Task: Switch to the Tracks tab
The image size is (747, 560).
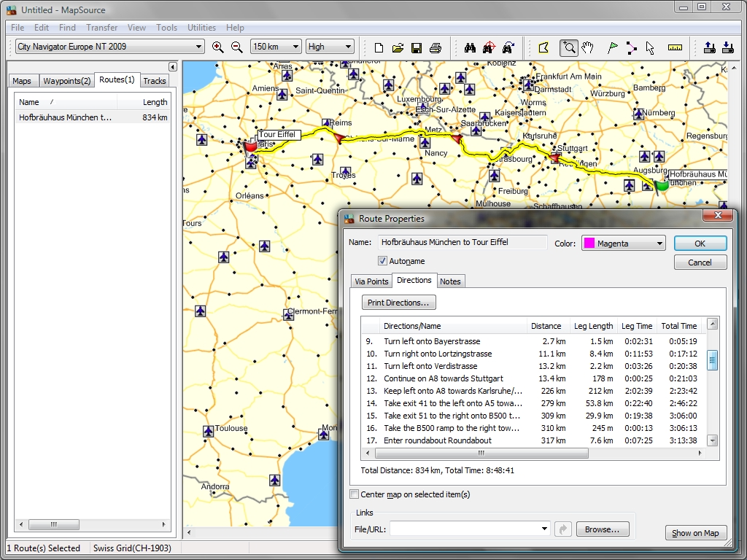Action: click(x=155, y=81)
